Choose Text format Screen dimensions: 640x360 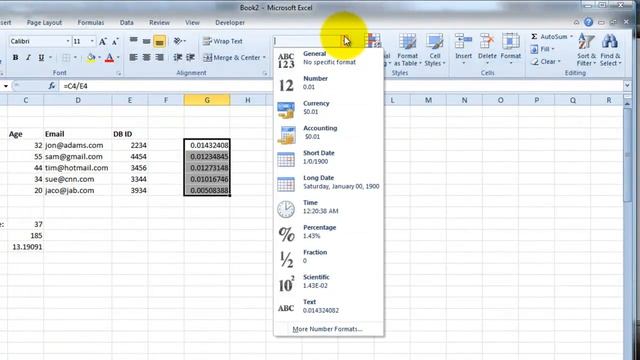coord(329,306)
